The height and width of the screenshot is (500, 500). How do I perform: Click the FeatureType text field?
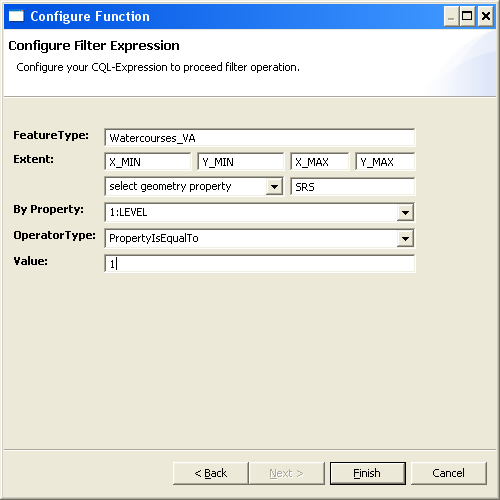pos(260,138)
